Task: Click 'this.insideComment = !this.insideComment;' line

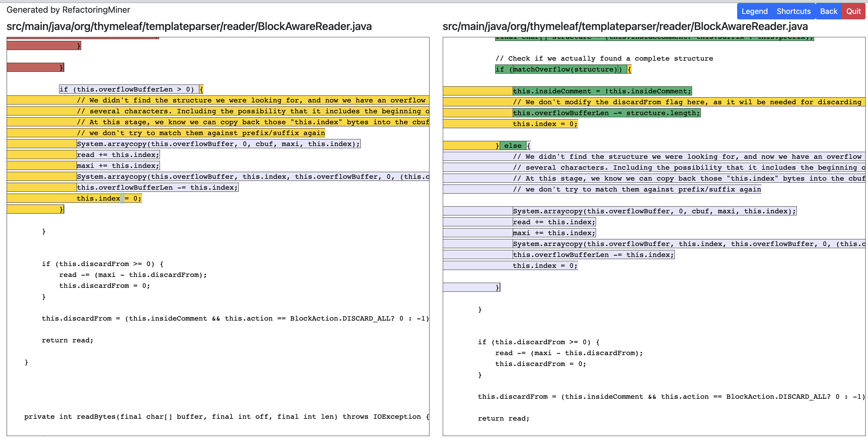Action: [602, 91]
